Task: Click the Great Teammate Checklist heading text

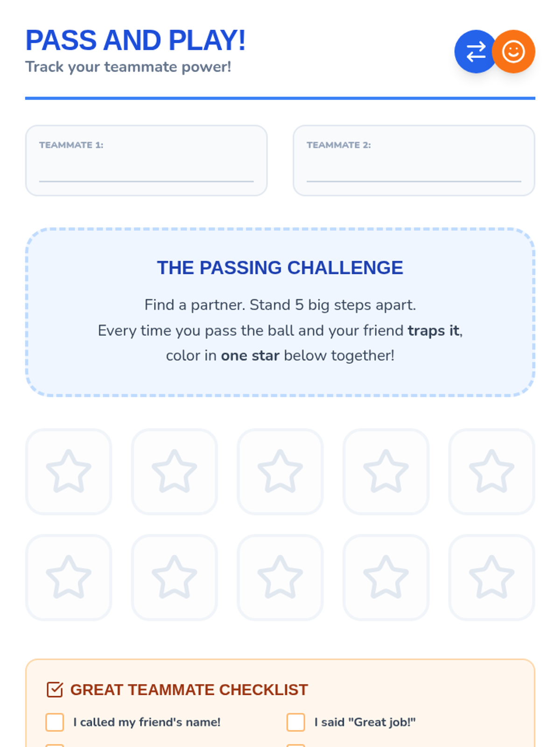Action: pos(189,690)
